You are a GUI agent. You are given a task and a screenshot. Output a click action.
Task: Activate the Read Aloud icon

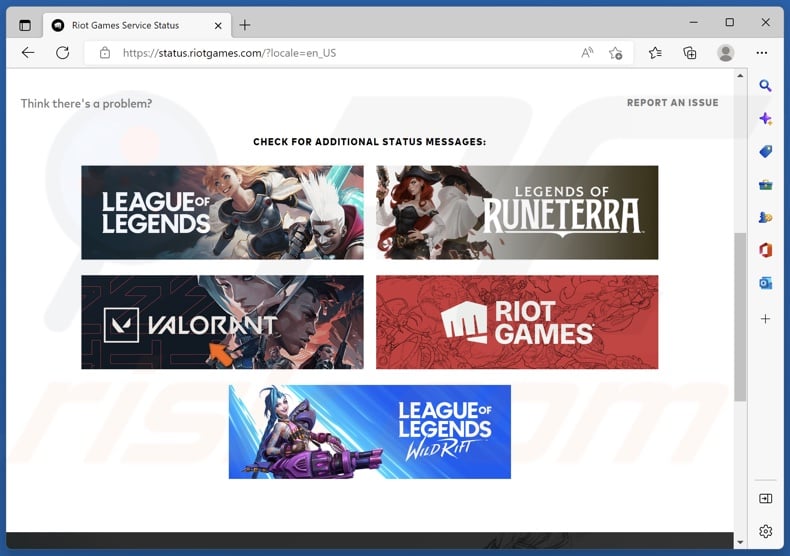[x=587, y=53]
